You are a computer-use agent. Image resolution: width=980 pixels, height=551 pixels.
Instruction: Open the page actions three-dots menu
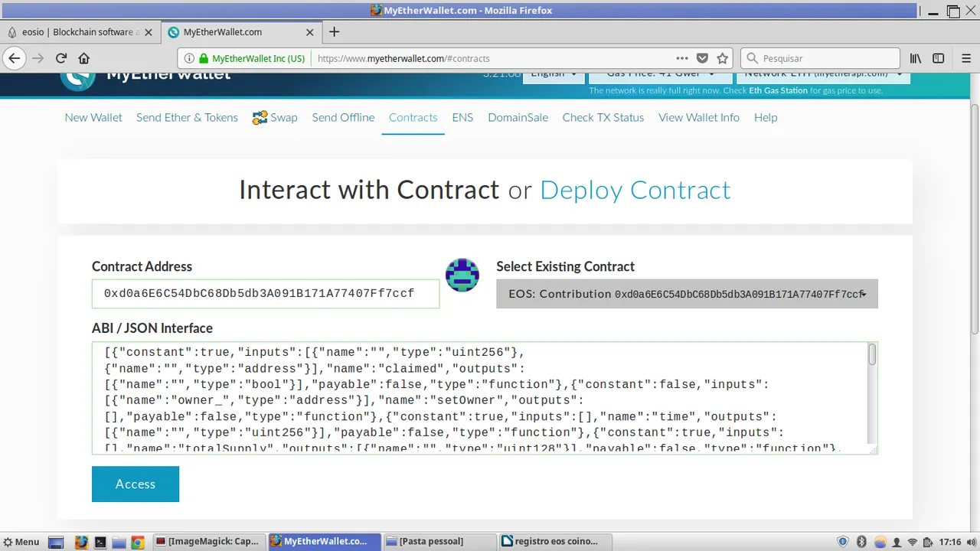(x=682, y=58)
